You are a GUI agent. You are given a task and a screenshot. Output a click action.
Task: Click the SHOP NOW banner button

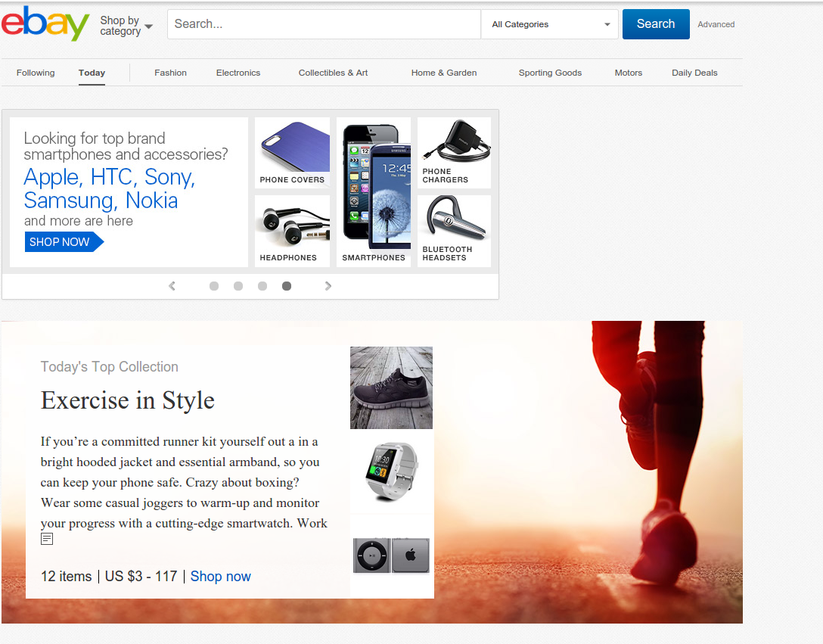pyautogui.click(x=64, y=242)
